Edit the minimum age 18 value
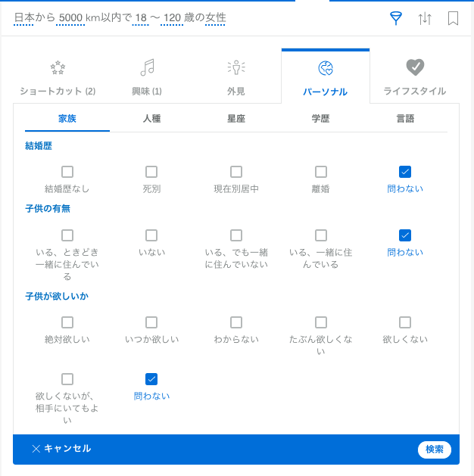This screenshot has width=474, height=476. pos(141,17)
